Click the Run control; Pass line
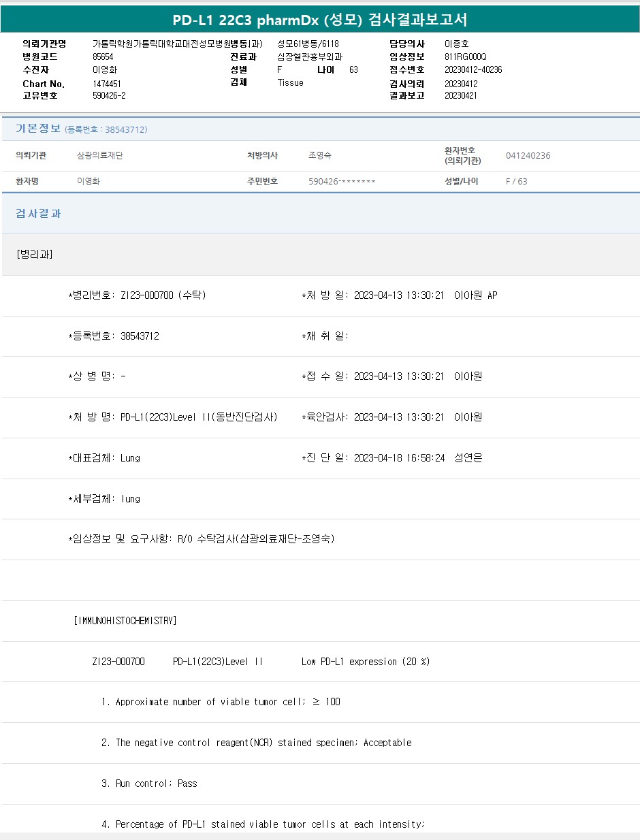 point(149,783)
